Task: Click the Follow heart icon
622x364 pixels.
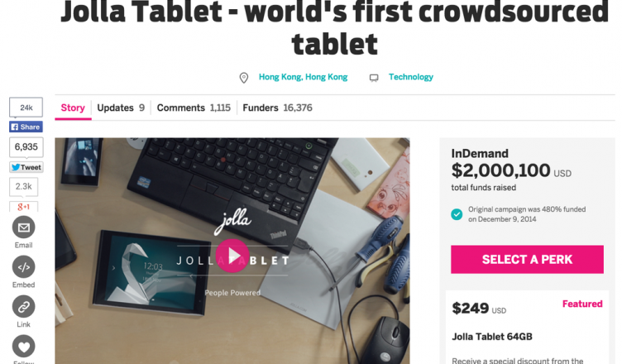Action: click(24, 345)
